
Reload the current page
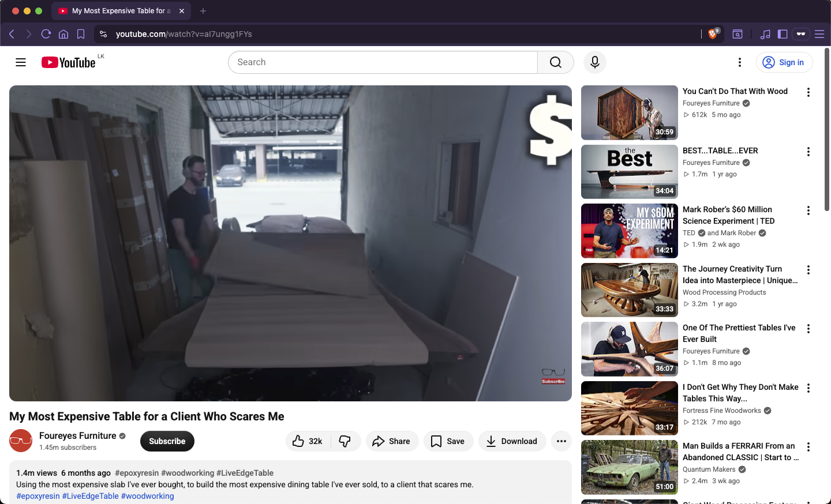click(x=46, y=34)
